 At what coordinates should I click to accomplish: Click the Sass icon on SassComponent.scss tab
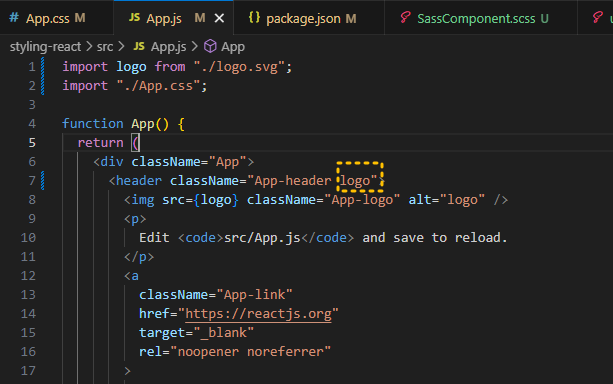[405, 17]
